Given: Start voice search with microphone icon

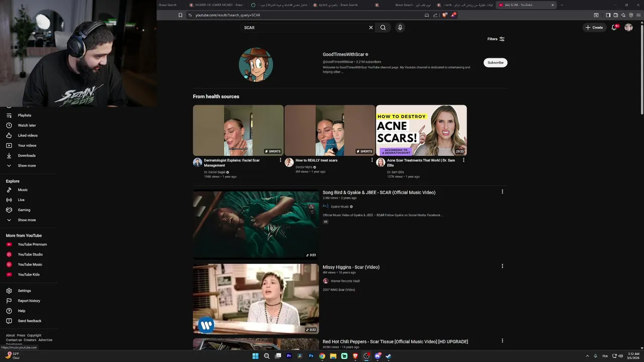Looking at the screenshot, I should 400,28.
